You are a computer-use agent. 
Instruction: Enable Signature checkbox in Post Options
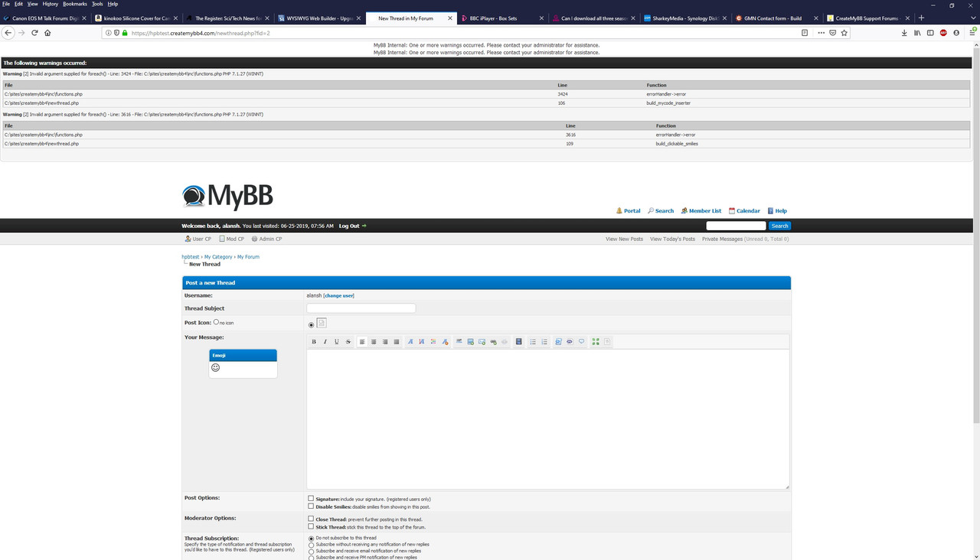pos(311,499)
